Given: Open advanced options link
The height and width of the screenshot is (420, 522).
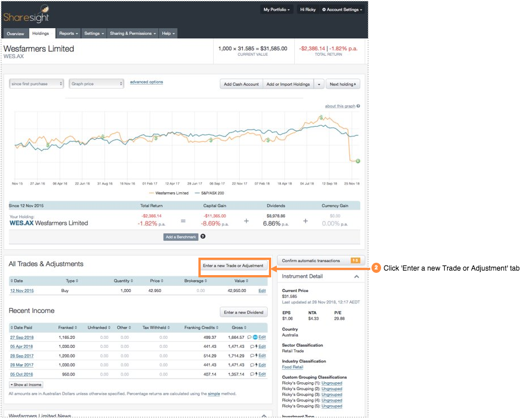Looking at the screenshot, I should pyautogui.click(x=147, y=82).
